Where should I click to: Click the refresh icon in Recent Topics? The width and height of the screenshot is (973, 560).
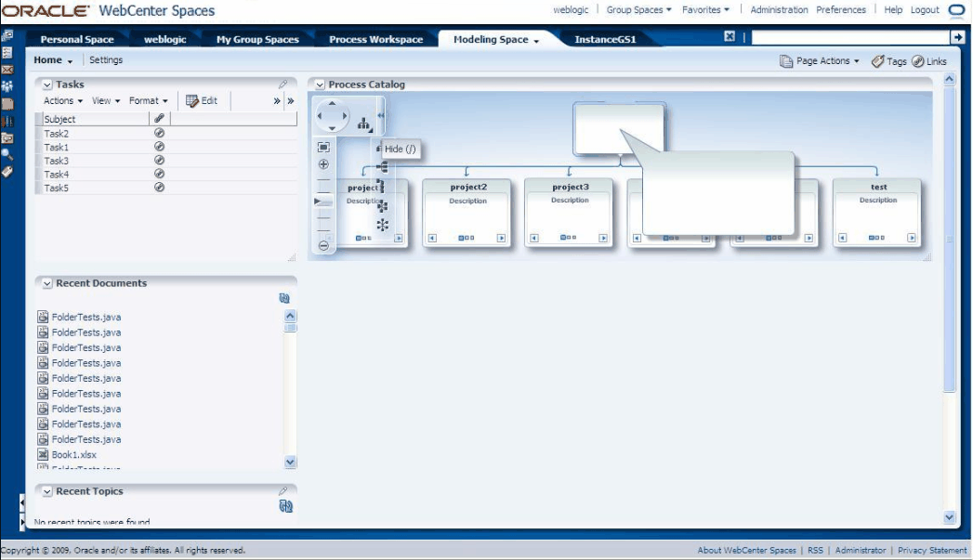click(x=285, y=506)
